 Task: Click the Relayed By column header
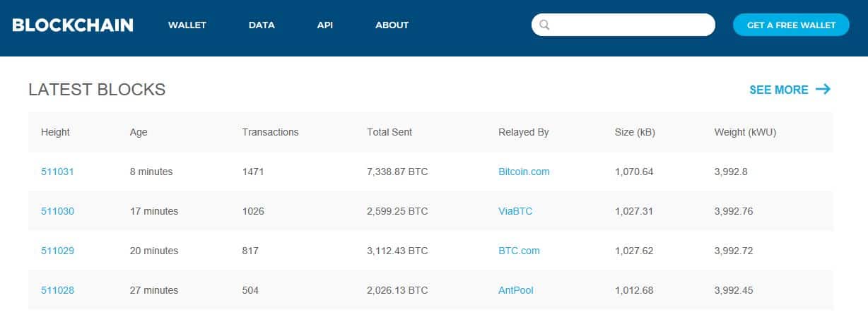(524, 132)
